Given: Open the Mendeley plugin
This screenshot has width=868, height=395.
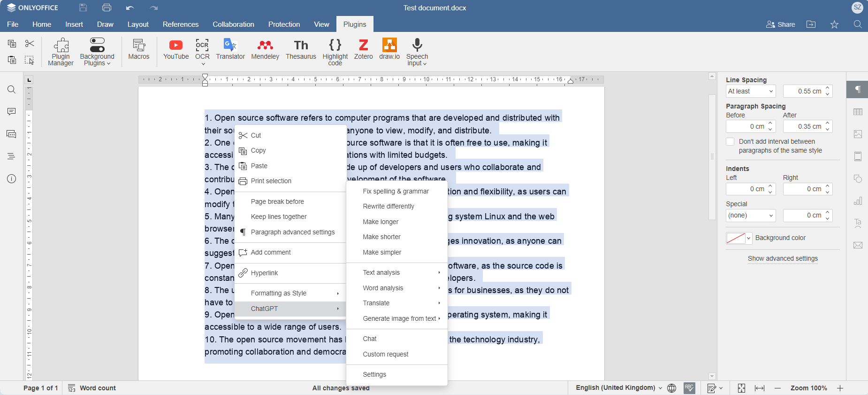Looking at the screenshot, I should [265, 49].
